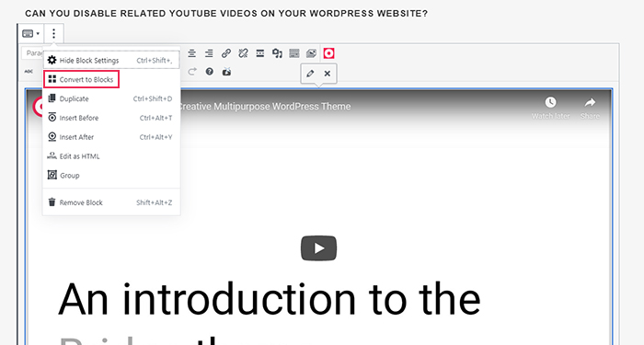Choose Hide Block Settings in the menu

tap(111, 61)
